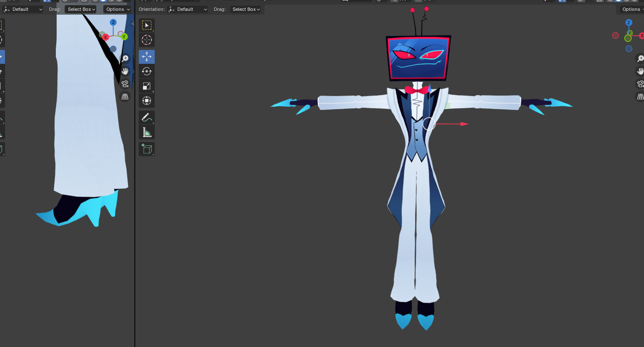
Task: Pick the Scale tool
Action: [x=147, y=86]
